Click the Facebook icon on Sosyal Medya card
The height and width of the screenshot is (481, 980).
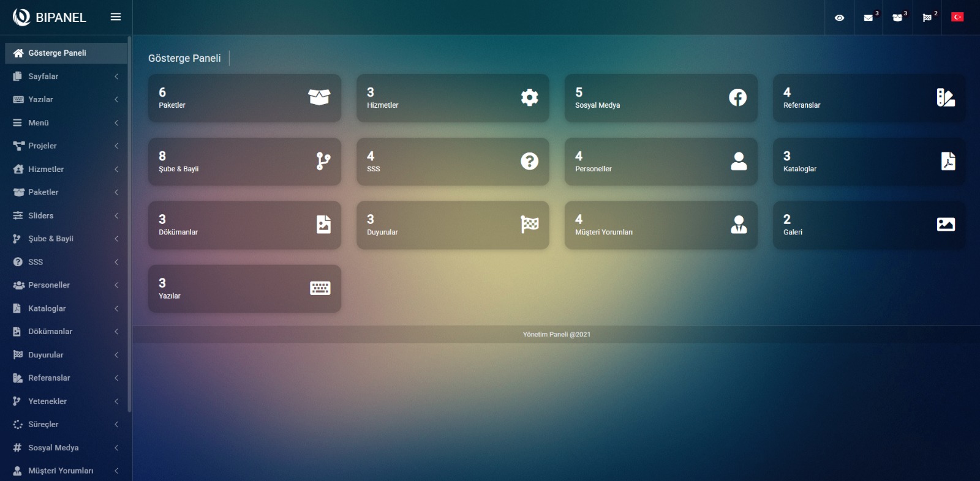(737, 97)
